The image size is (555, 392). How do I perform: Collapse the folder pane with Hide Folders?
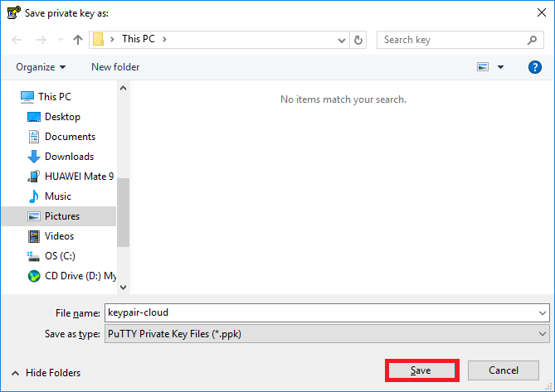46,373
